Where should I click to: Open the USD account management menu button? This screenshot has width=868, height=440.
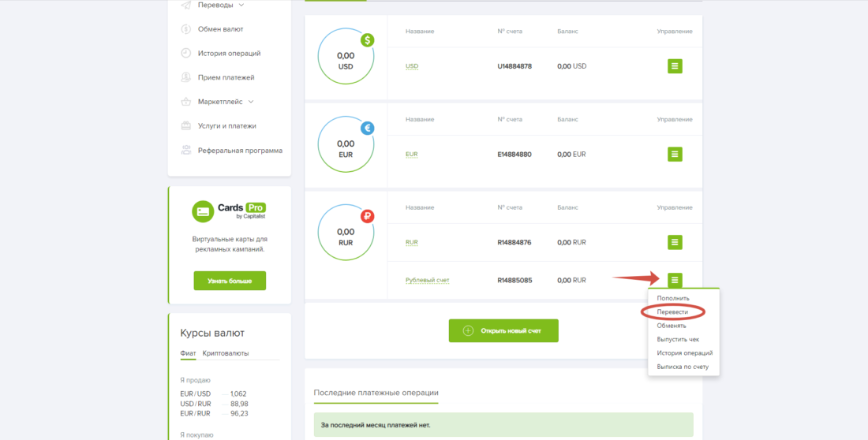(x=674, y=66)
